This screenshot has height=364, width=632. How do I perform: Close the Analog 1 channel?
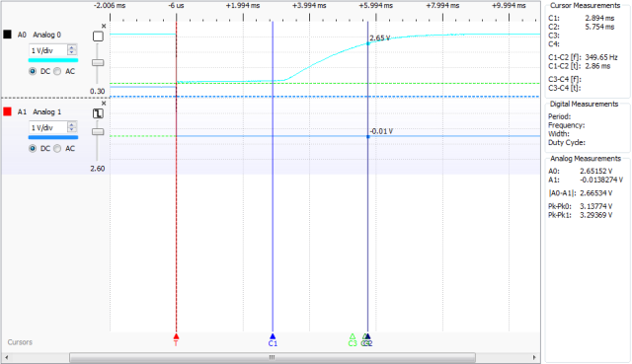point(104,104)
